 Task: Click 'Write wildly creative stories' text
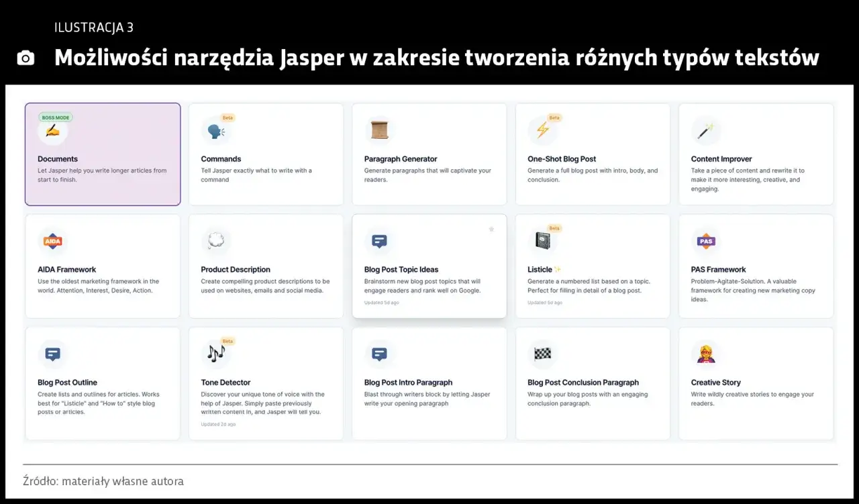752,399
